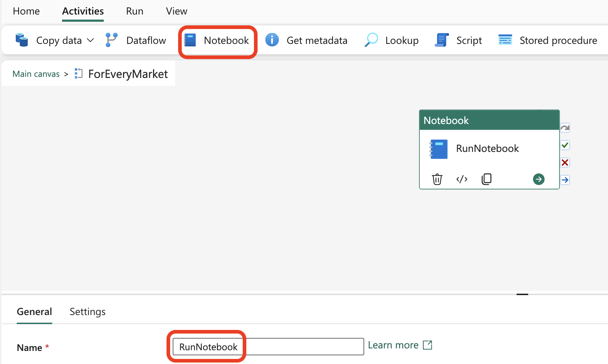Delete the RunNotebook activity with trash icon
Image resolution: width=608 pixels, height=364 pixels.
tap(437, 179)
